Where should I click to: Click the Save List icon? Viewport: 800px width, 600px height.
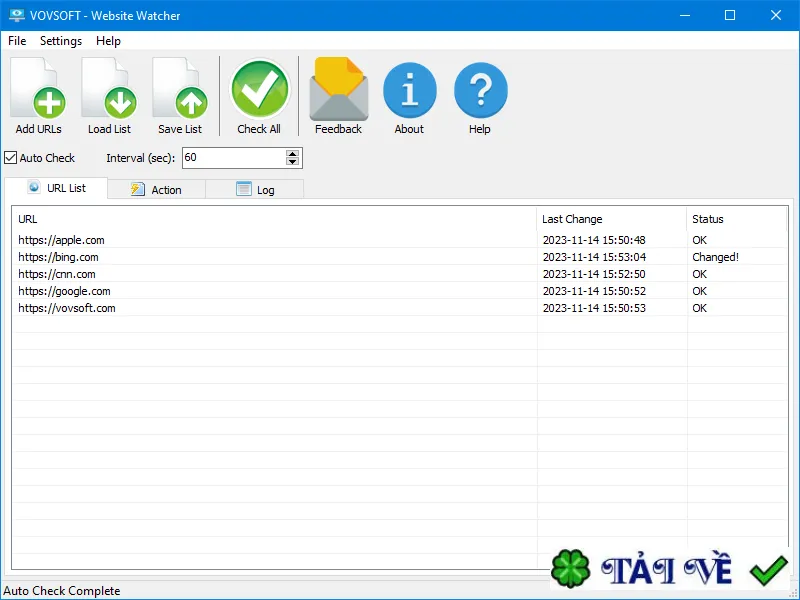click(180, 88)
